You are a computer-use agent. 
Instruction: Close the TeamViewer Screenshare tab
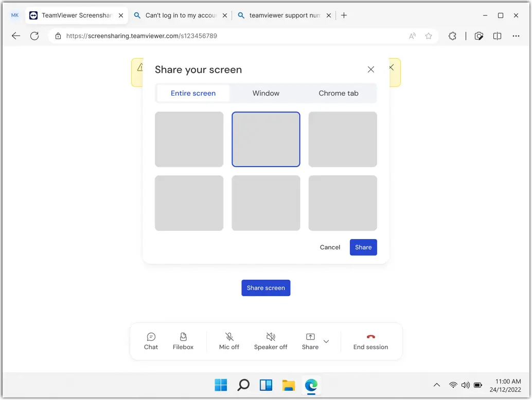tap(121, 15)
